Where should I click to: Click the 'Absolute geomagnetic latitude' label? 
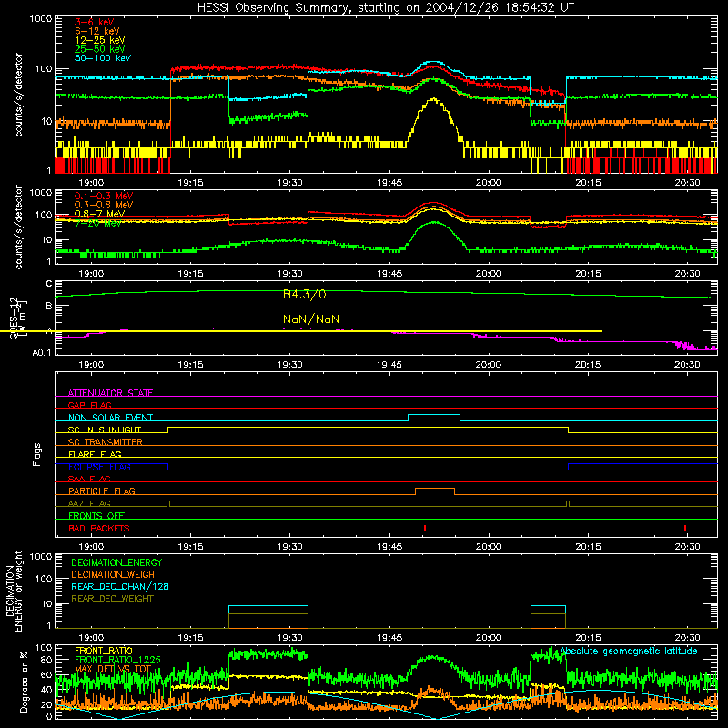tap(629, 651)
